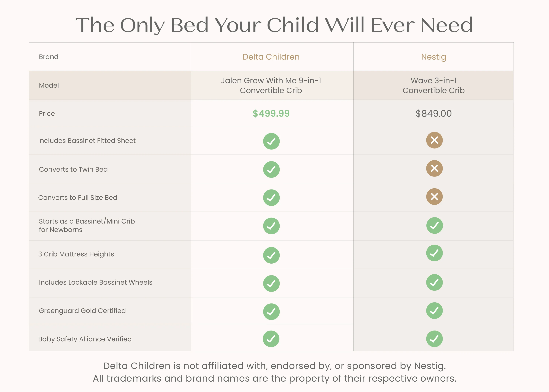Click Delta Children's Greenguard Gold Certified checkmark
Screen dimensions: 549x392
(x=271, y=312)
